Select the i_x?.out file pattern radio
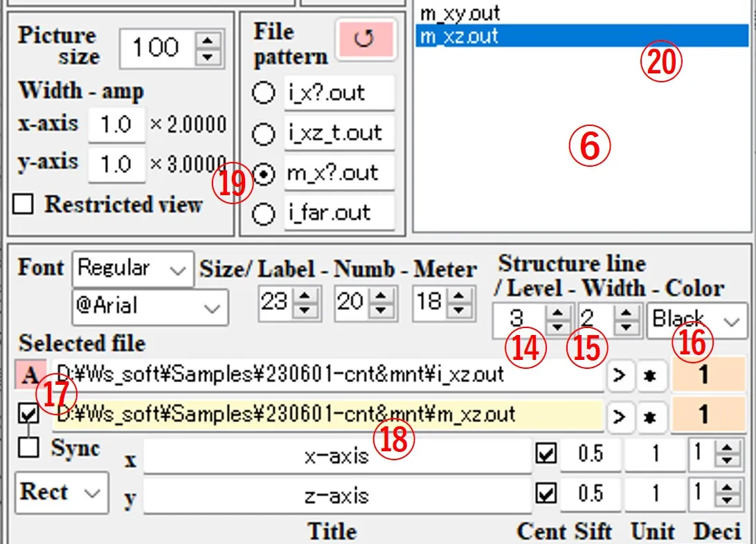The image size is (756, 544). pos(263,93)
